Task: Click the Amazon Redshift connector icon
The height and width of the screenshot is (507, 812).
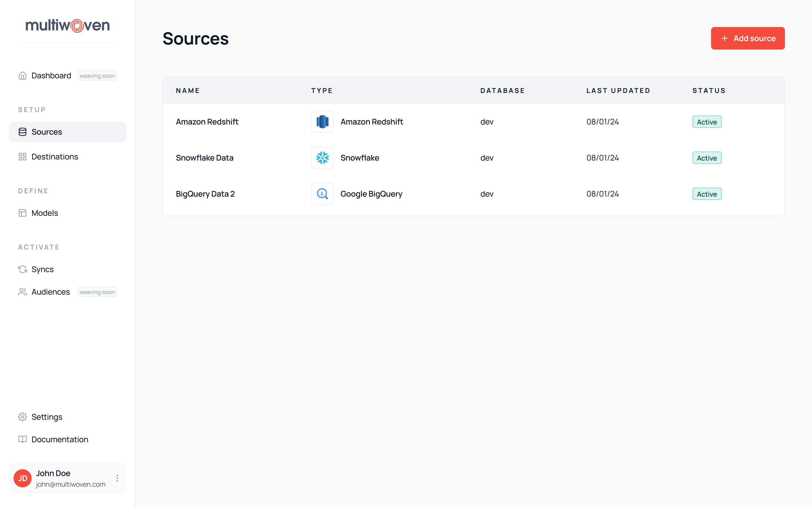Action: (322, 122)
